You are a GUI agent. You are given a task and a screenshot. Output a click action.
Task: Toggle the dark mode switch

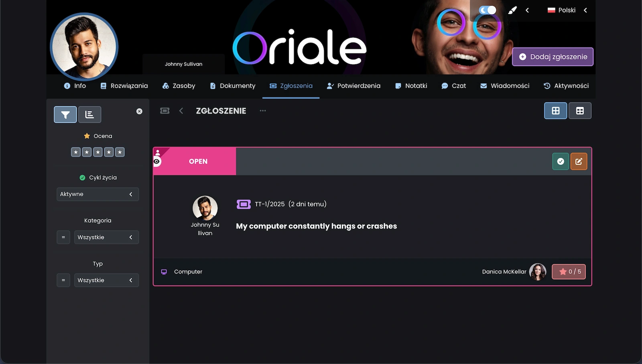tap(488, 10)
